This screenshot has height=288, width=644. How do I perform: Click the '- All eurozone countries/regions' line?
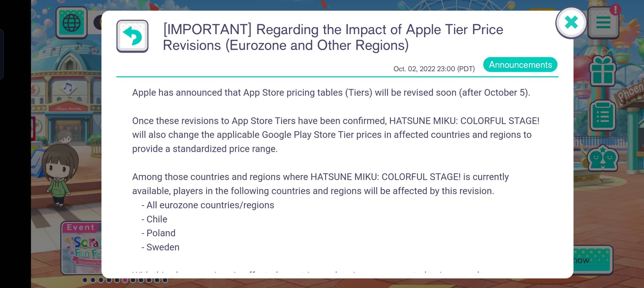point(208,205)
